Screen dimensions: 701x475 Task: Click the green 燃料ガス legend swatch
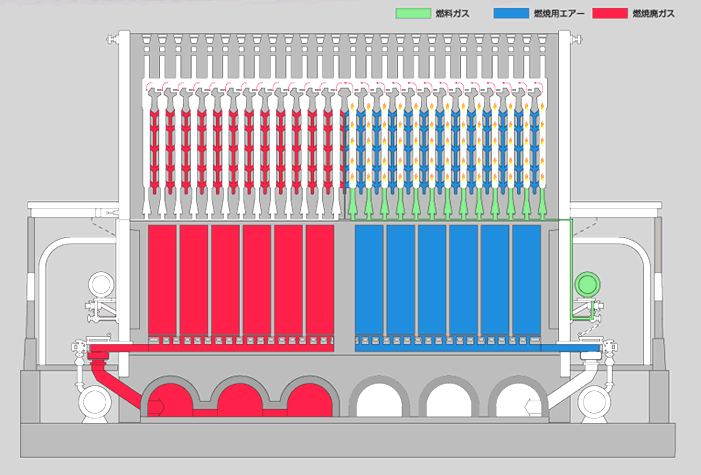[x=413, y=13]
